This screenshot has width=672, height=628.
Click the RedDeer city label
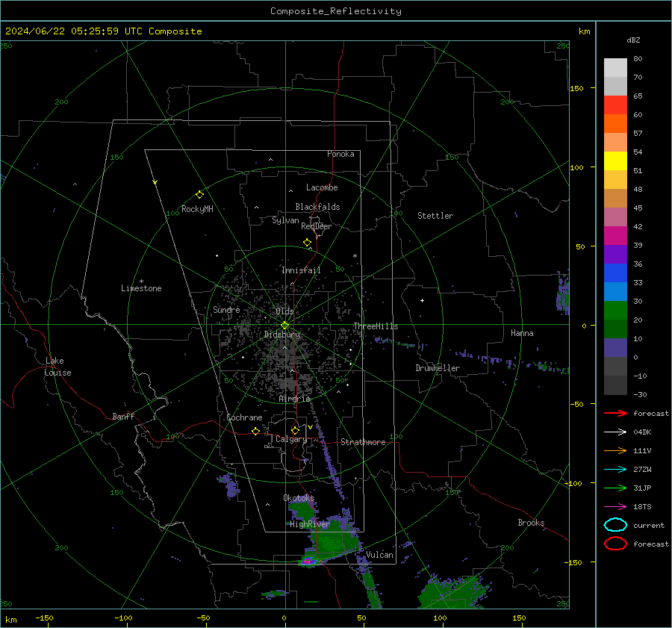[x=317, y=226]
